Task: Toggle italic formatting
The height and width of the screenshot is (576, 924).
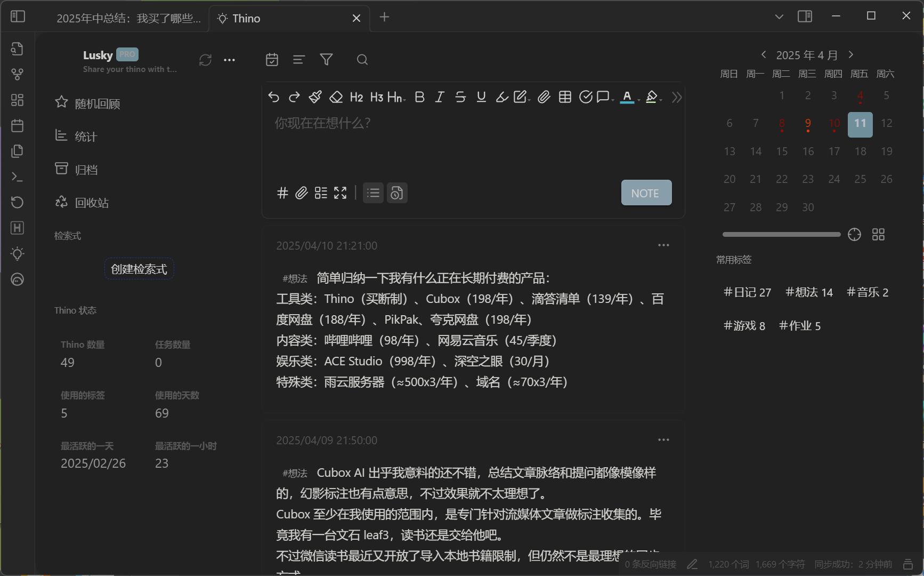Action: click(x=440, y=97)
